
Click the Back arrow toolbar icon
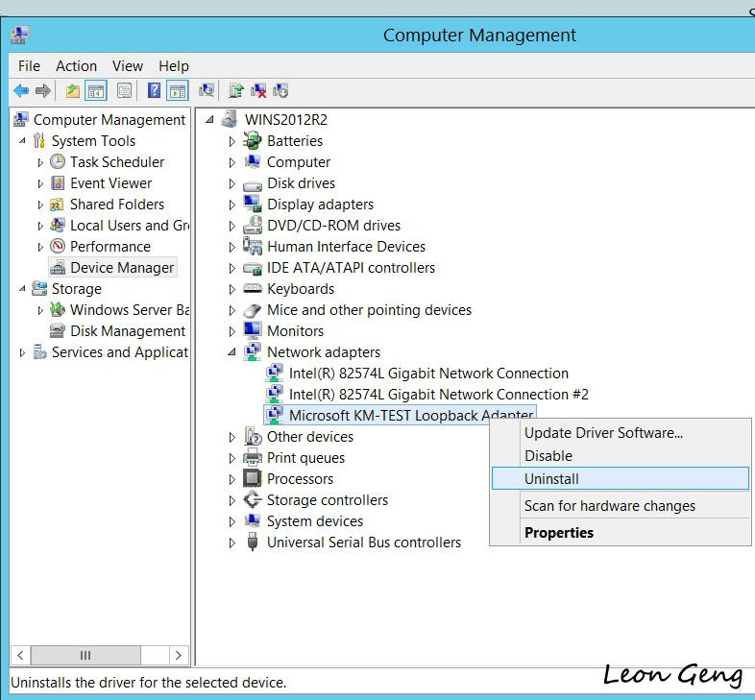tap(21, 90)
